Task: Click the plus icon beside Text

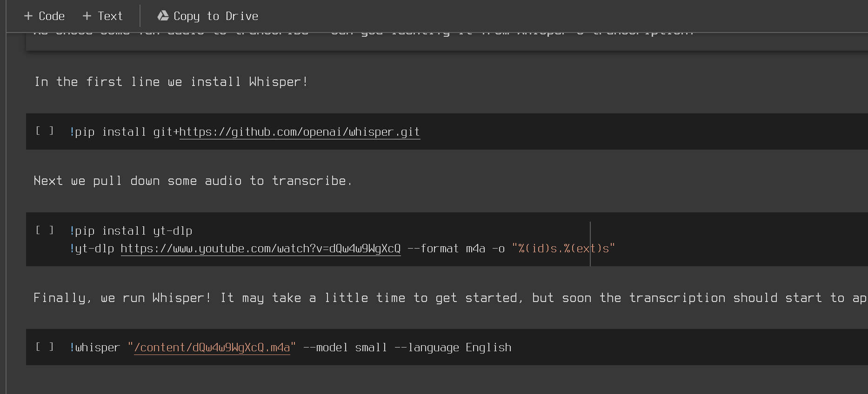Action: point(87,16)
